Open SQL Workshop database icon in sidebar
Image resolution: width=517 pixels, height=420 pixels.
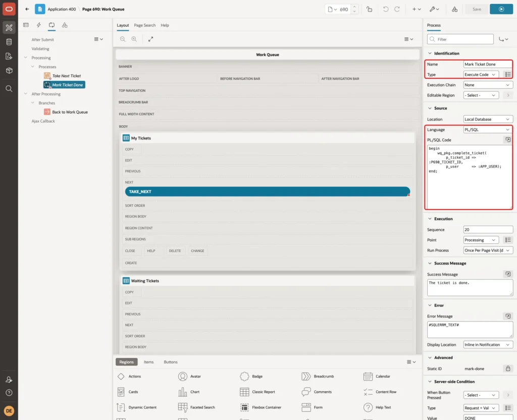coord(9,42)
